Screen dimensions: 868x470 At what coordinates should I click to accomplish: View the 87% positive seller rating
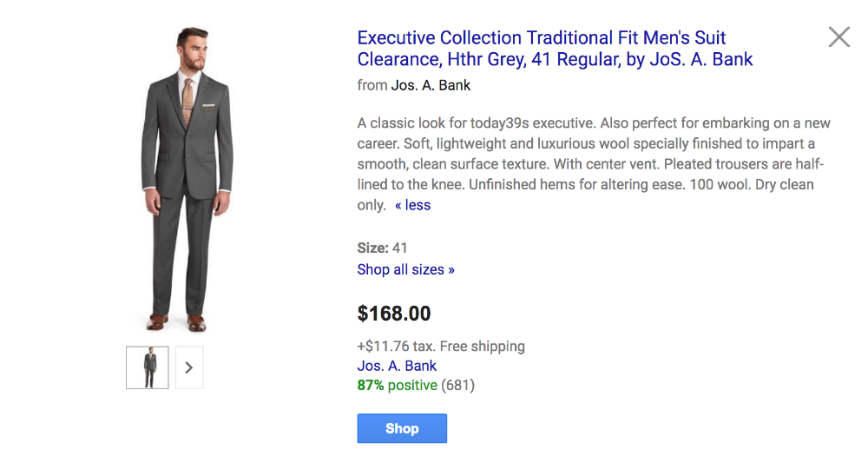397,385
